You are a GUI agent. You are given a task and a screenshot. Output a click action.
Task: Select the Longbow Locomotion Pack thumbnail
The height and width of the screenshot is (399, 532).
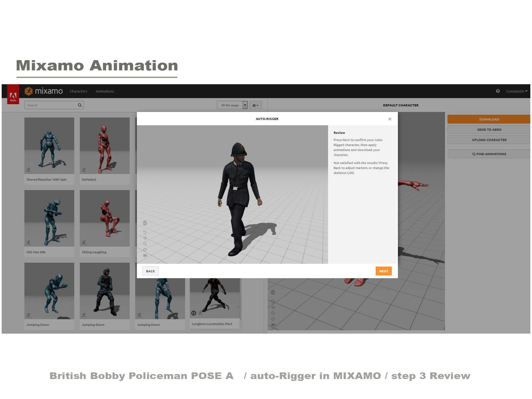coord(215,298)
